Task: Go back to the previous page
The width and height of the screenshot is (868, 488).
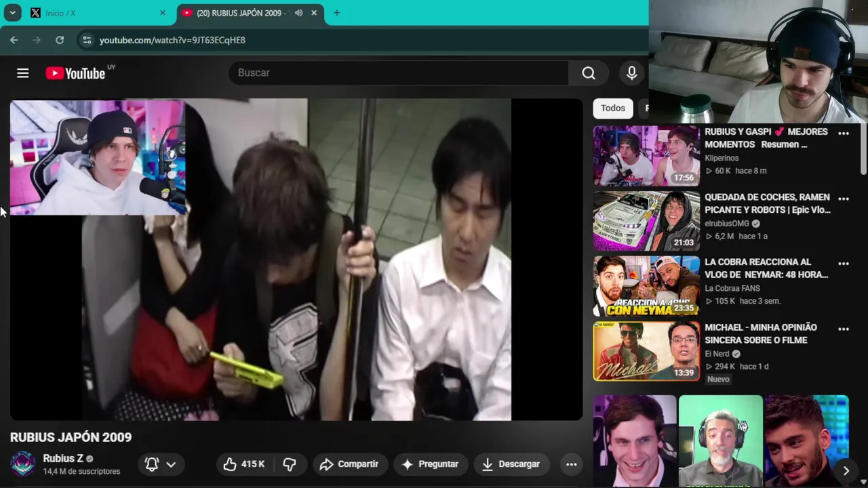Action: (x=14, y=40)
